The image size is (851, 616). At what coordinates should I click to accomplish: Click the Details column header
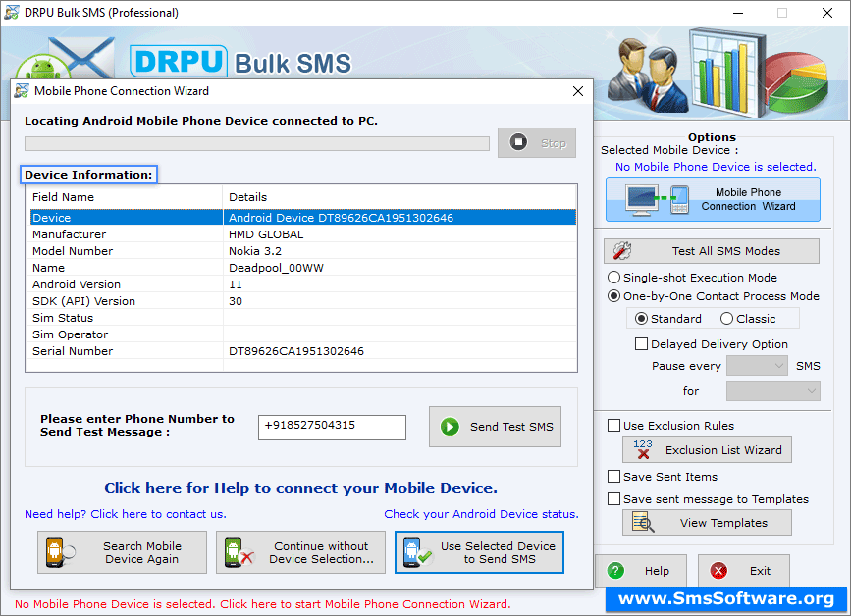[399, 197]
